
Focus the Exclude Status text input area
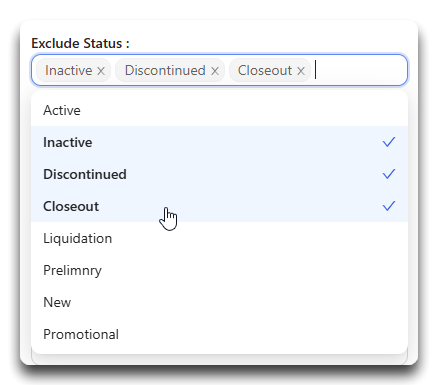coord(360,70)
